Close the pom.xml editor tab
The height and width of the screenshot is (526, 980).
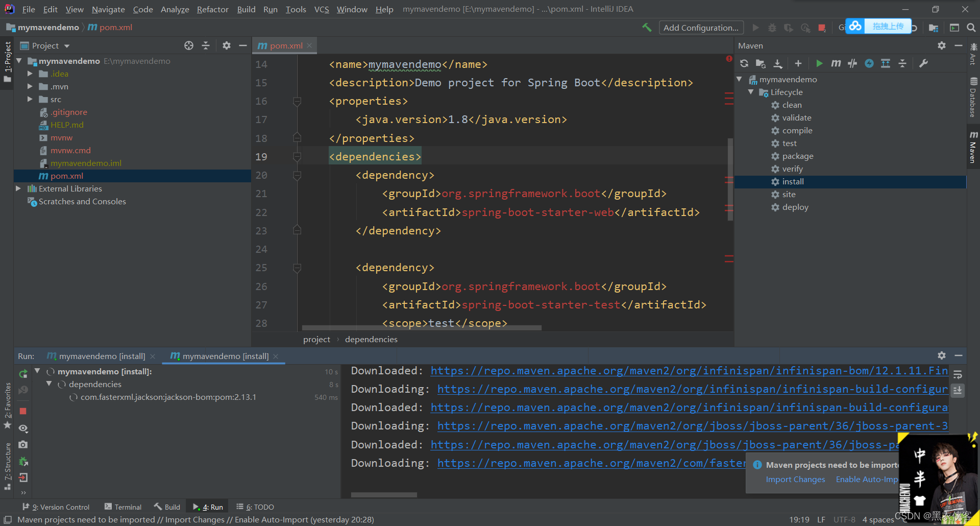tap(309, 45)
